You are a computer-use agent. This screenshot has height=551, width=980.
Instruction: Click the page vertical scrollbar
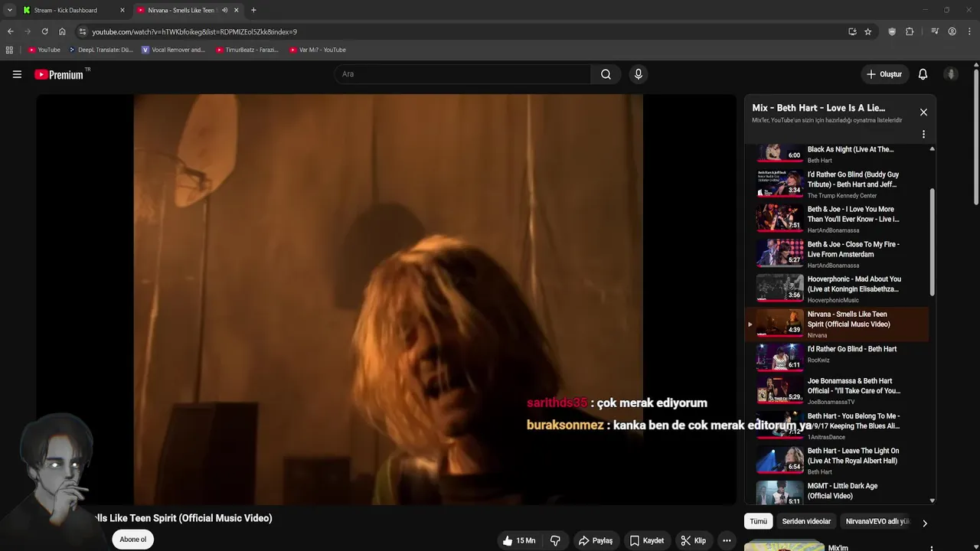click(x=975, y=138)
